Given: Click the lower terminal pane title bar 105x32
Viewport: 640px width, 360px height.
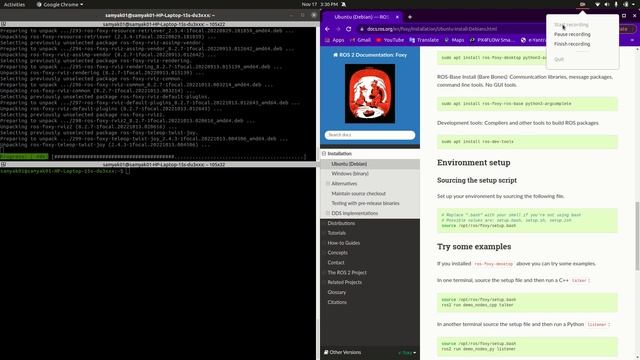Looking at the screenshot, I should pyautogui.click(x=158, y=164).
